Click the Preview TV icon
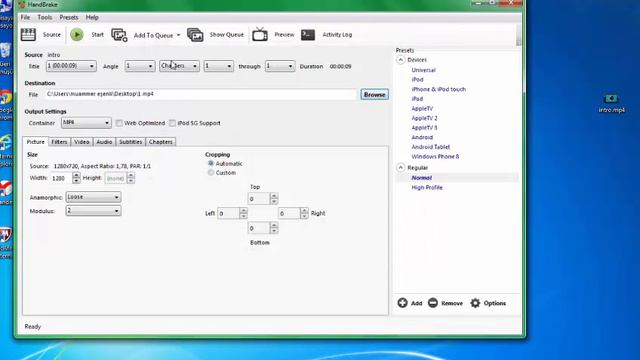 click(260, 35)
